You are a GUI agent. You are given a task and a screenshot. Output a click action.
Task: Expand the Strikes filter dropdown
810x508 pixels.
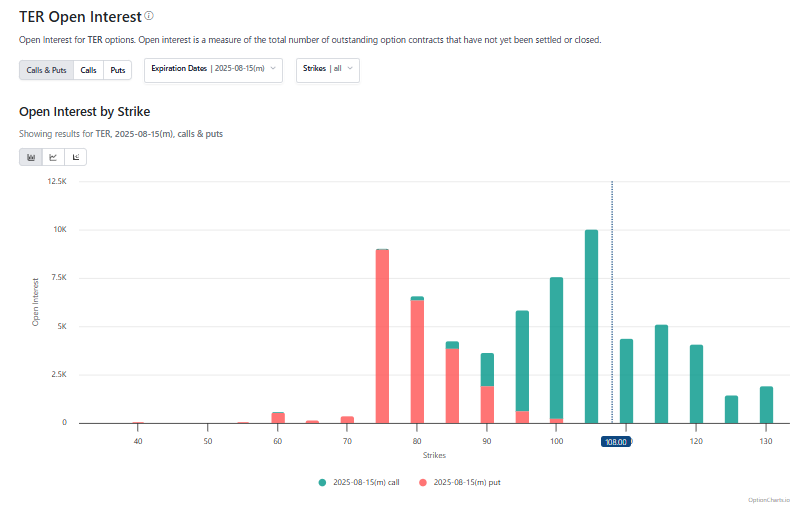[328, 69]
